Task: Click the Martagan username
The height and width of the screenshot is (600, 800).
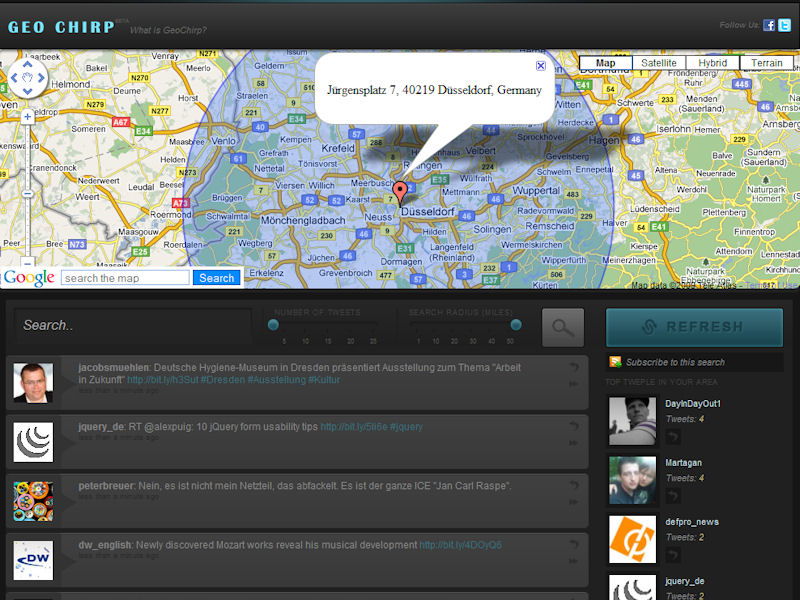Action: coord(683,463)
